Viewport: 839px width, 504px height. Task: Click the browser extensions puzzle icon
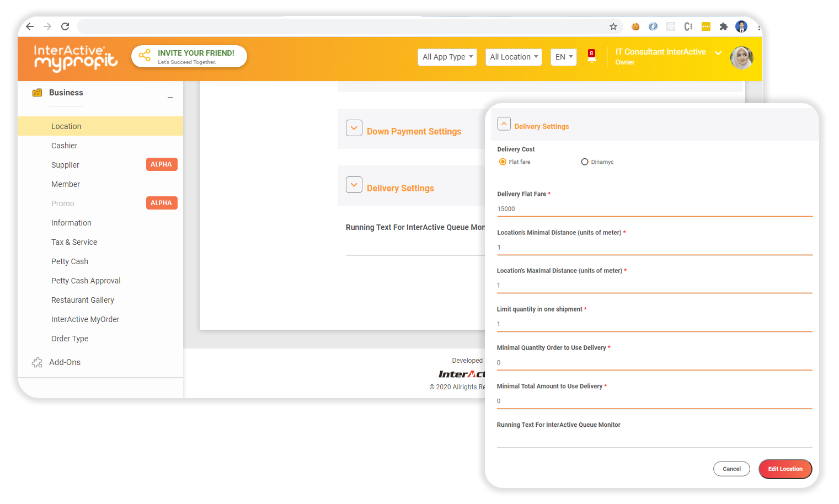[x=724, y=26]
